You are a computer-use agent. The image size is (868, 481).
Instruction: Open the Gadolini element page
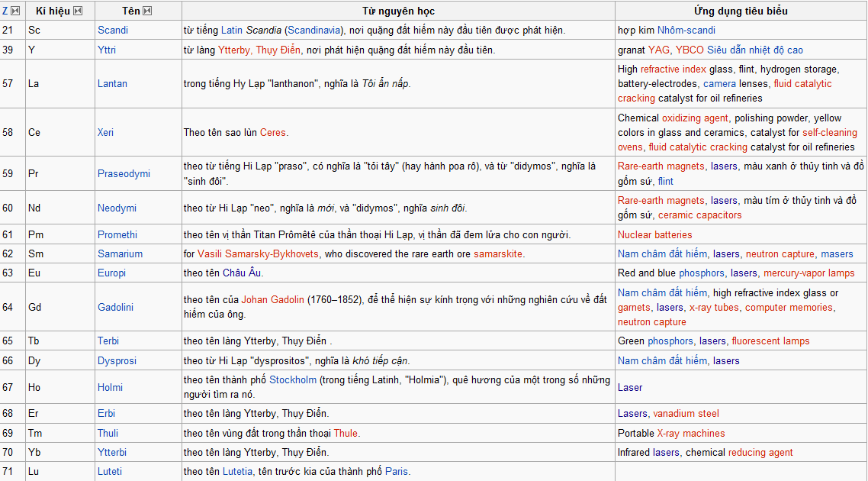coord(117,308)
